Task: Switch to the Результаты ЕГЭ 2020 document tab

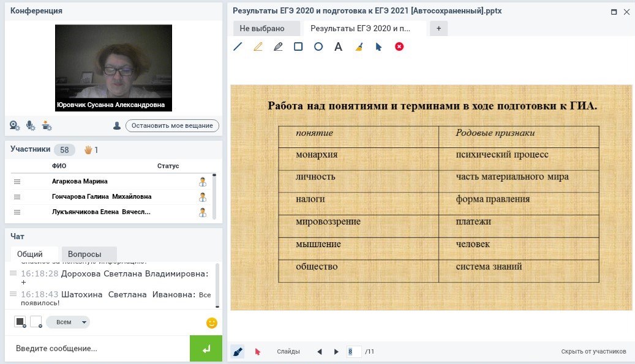Action: pyautogui.click(x=364, y=28)
